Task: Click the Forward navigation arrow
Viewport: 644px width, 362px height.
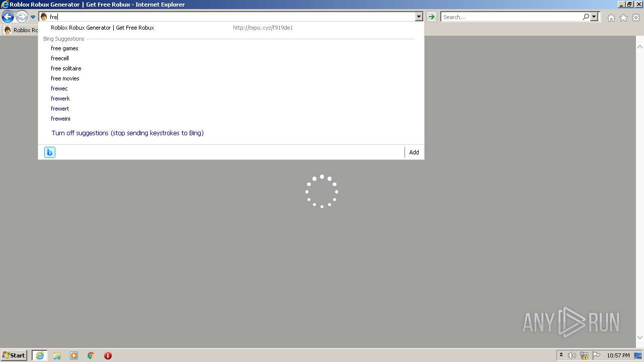Action: [x=22, y=17]
